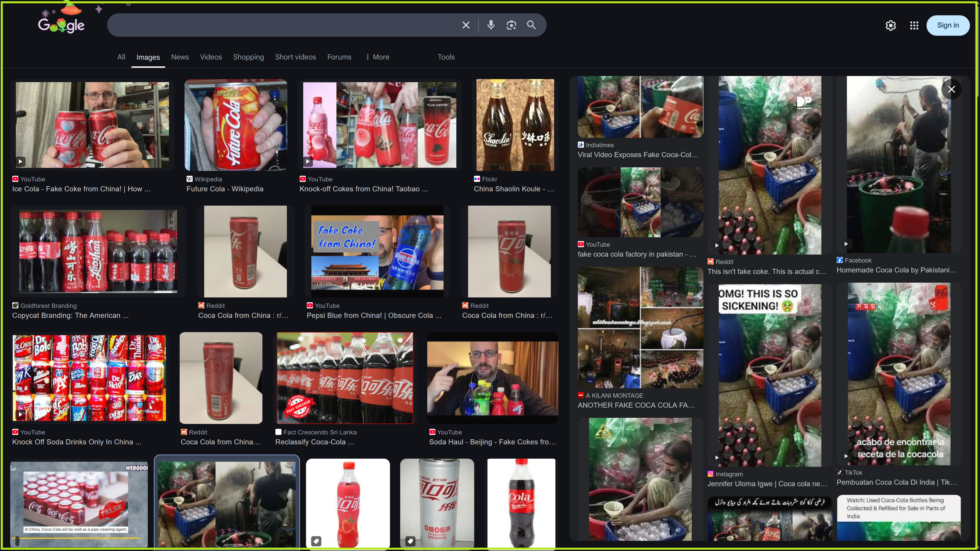
Task: Start voice search with microphone icon
Action: 491,25
